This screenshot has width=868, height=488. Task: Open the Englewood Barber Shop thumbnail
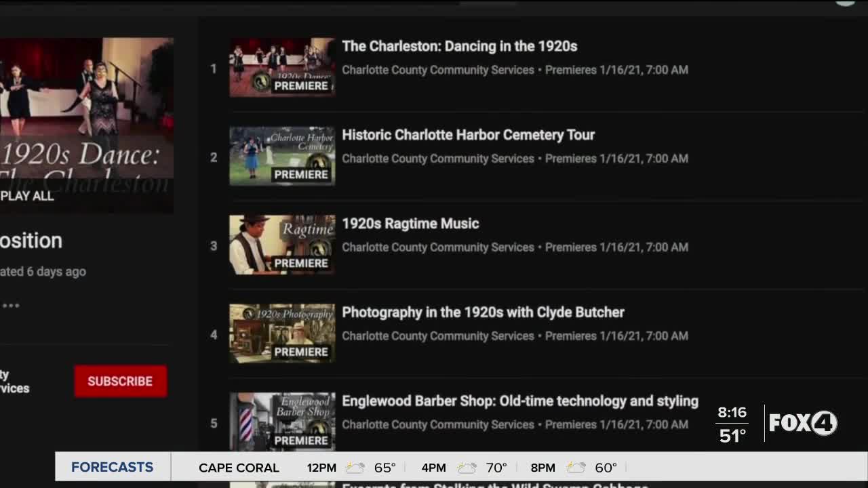tap(282, 422)
